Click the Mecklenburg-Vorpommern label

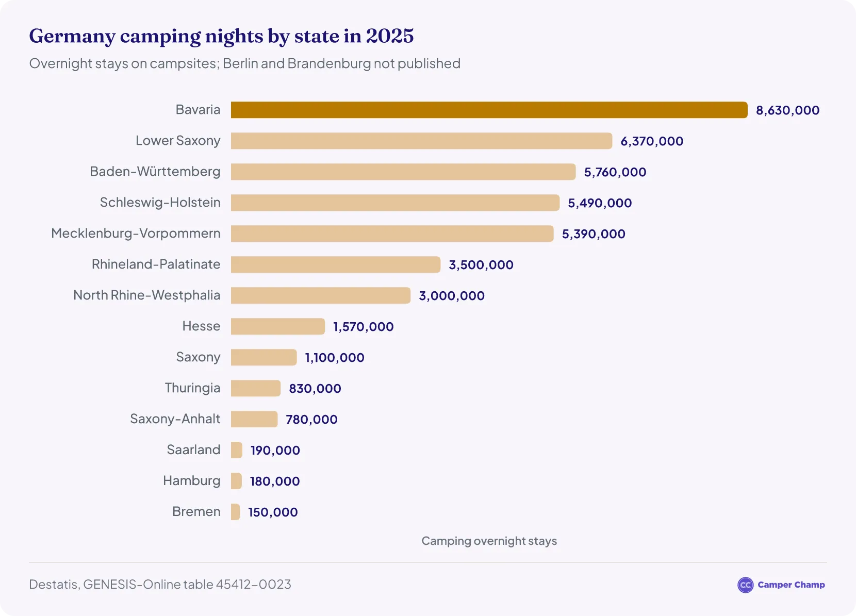pyautogui.click(x=136, y=234)
